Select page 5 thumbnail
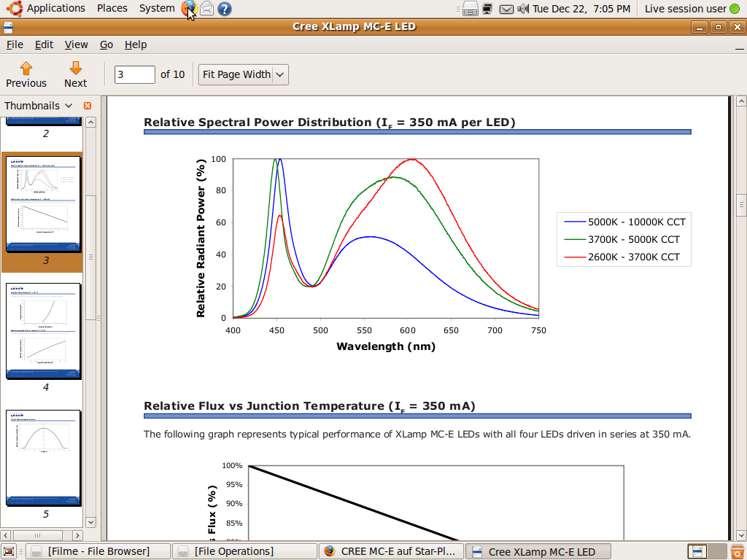The height and width of the screenshot is (560, 747). (x=43, y=458)
